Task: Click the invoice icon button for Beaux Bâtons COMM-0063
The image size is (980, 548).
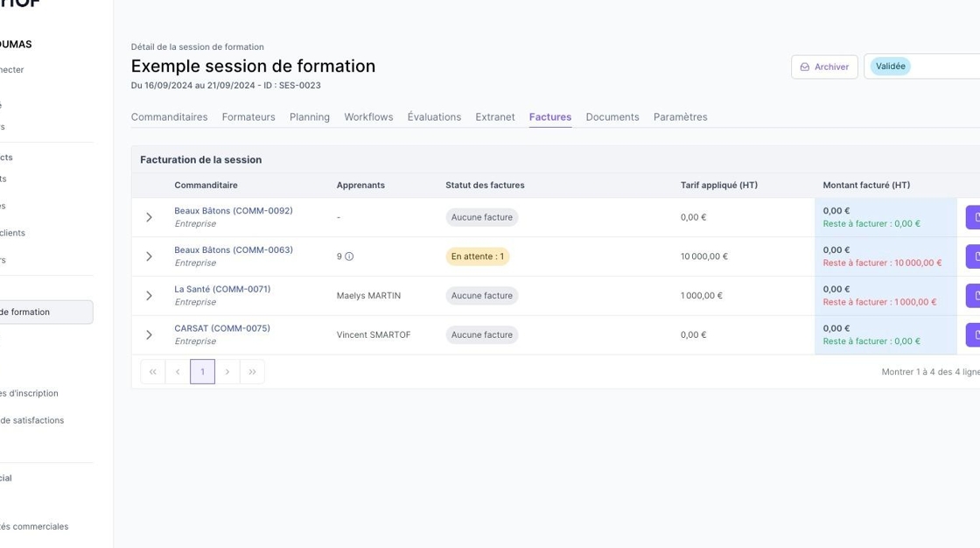Action: (973, 256)
